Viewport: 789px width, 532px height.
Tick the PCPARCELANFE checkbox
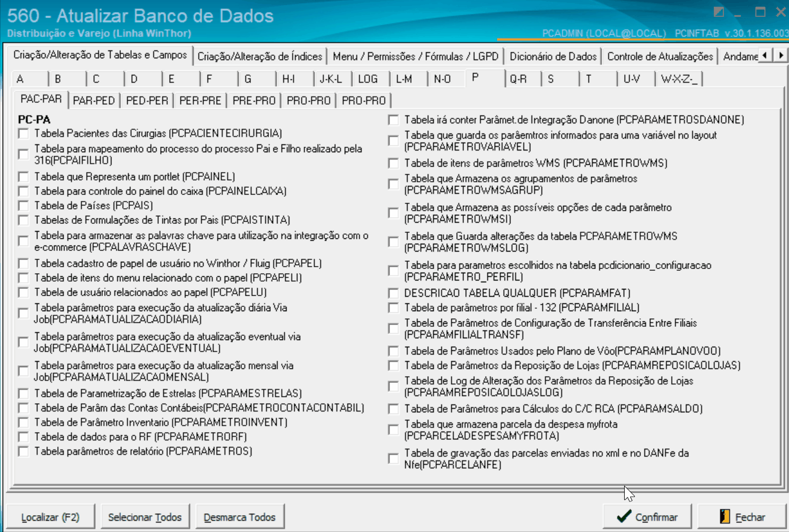tap(393, 459)
